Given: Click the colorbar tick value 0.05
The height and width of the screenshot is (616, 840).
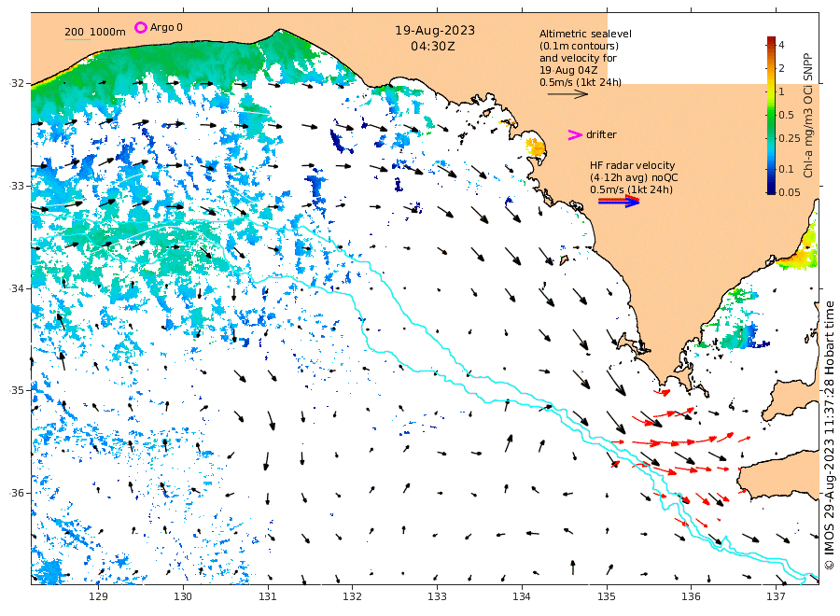Looking at the screenshot, I should (789, 192).
